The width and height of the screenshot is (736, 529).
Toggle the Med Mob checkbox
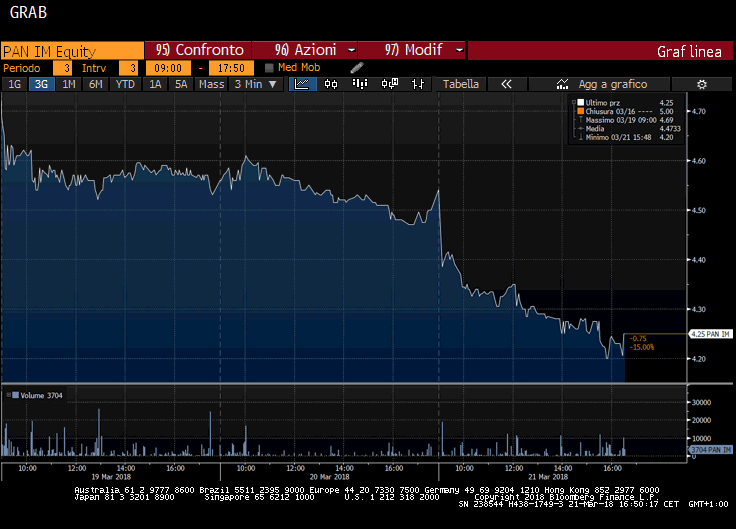tap(269, 68)
